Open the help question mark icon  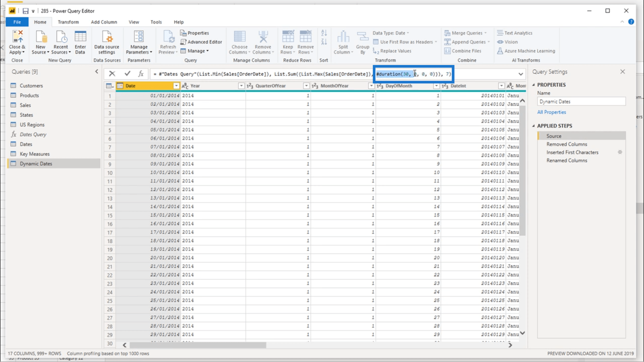[631, 22]
